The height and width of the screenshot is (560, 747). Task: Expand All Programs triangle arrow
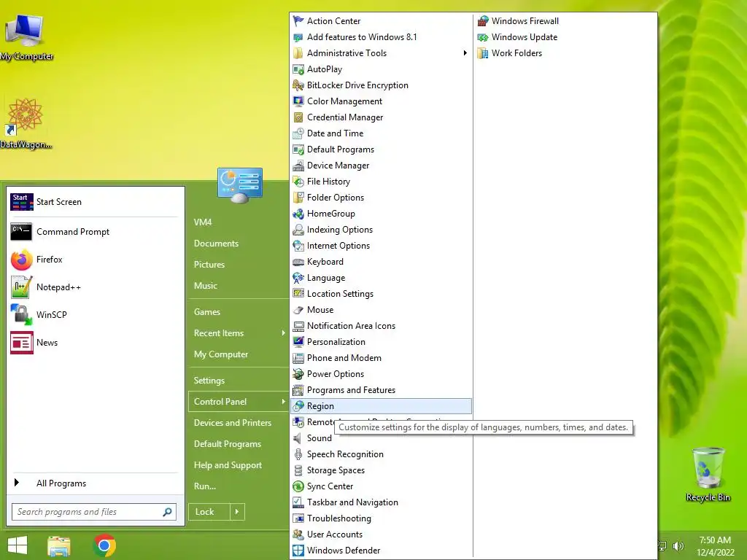17,483
